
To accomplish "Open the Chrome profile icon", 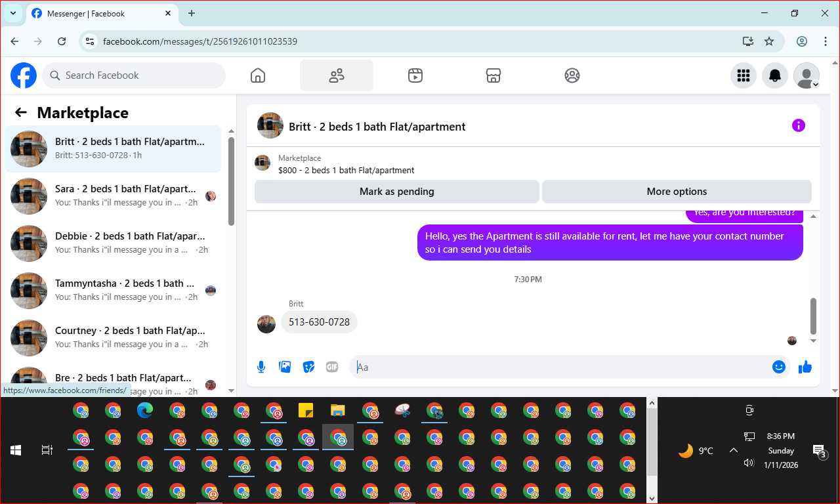I will (801, 41).
